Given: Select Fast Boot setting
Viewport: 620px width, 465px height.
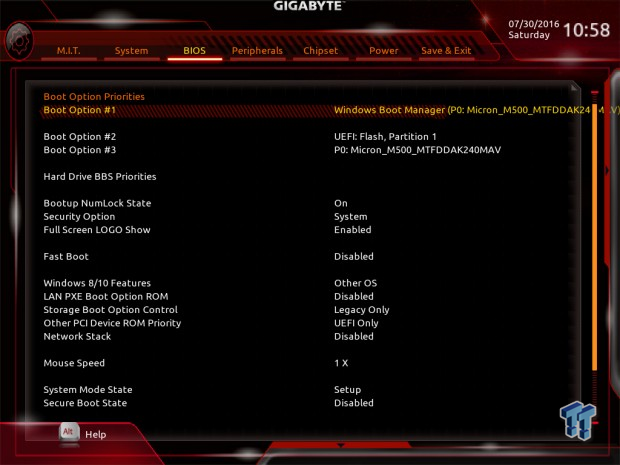Looking at the screenshot, I should (66, 257).
